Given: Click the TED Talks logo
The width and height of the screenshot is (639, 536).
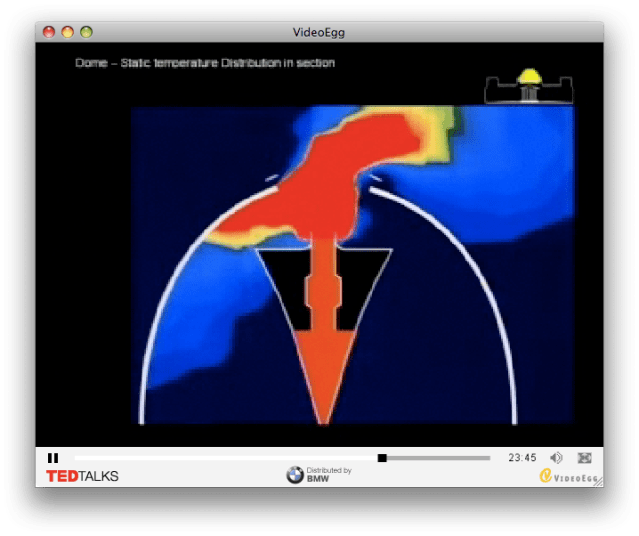Looking at the screenshot, I should [x=82, y=476].
